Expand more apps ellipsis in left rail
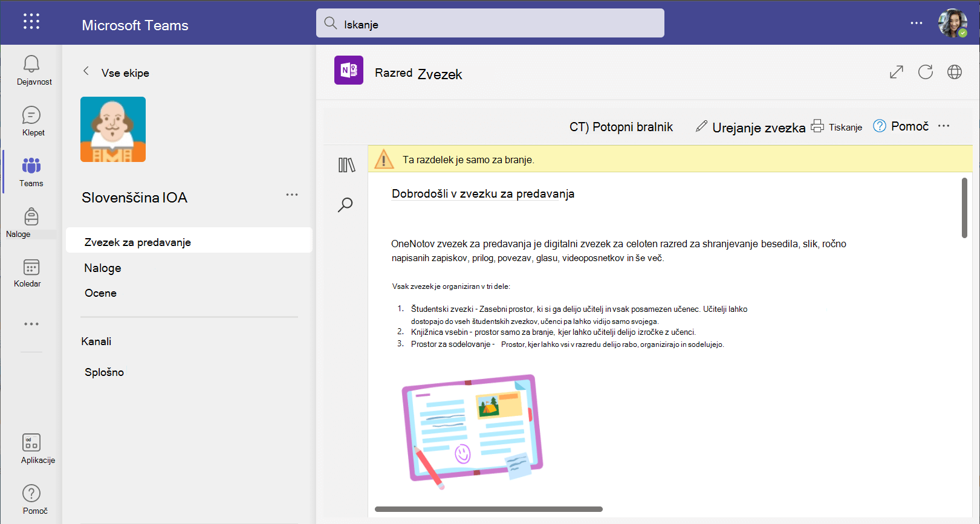 (31, 324)
